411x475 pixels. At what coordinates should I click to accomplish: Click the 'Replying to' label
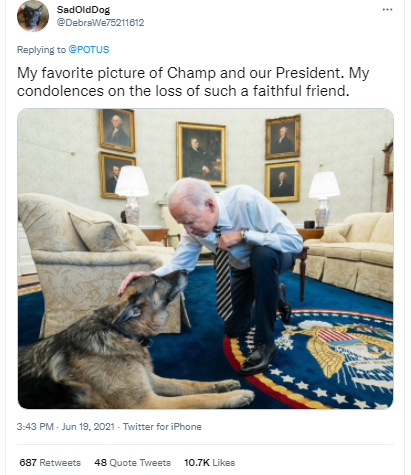[x=41, y=50]
